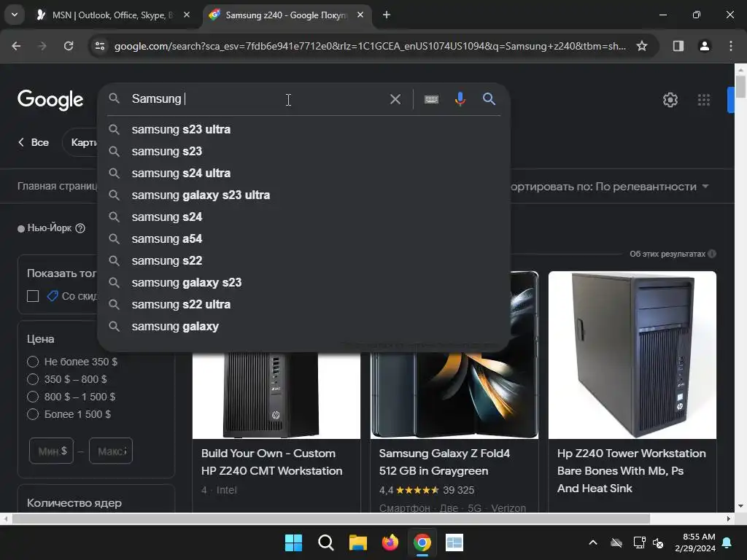Open Chrome three-dot menu
This screenshot has height=560, width=747.
pos(730,46)
